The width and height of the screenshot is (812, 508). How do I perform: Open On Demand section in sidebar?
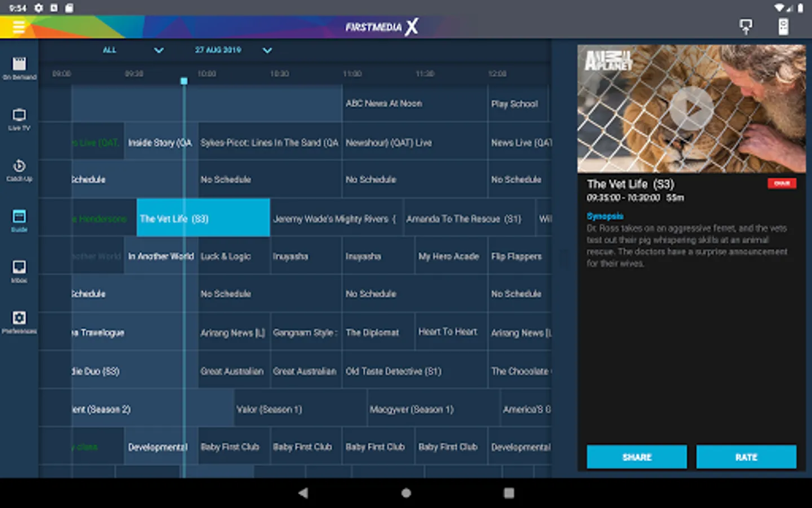pyautogui.click(x=19, y=69)
